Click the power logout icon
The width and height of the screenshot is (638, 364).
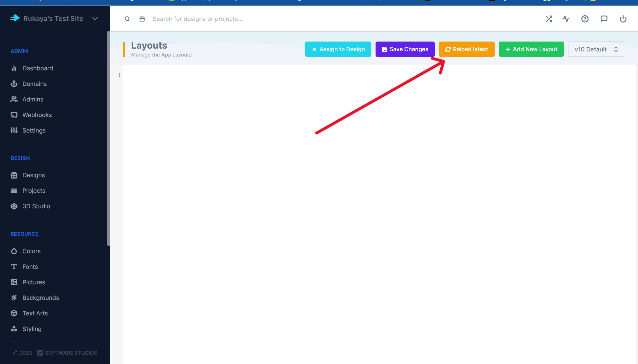[x=623, y=19]
